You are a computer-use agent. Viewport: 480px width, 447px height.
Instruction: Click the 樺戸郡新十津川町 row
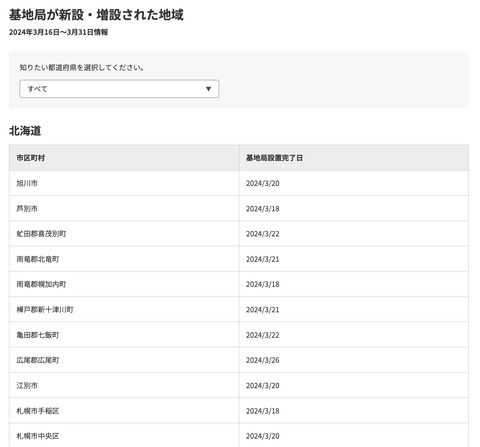pos(239,310)
